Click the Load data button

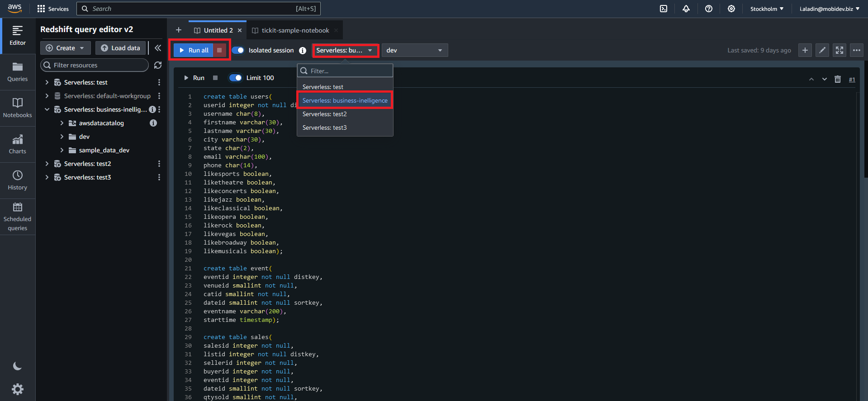tap(121, 48)
